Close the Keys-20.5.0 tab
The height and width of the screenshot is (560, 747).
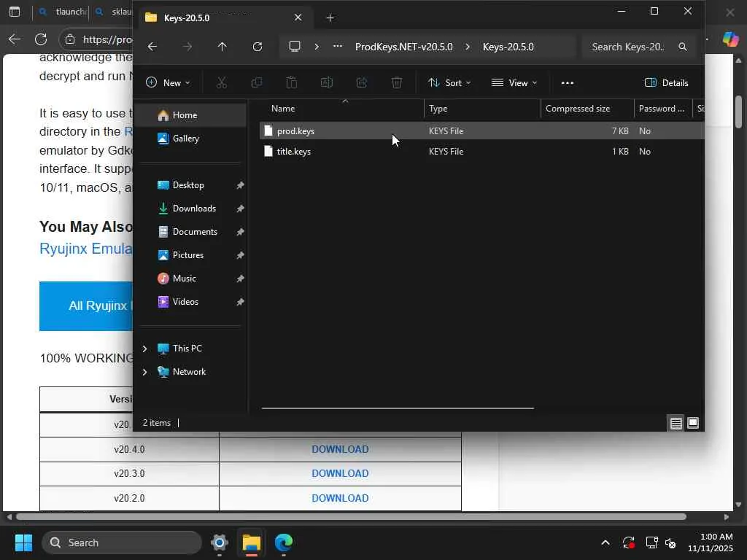298,17
